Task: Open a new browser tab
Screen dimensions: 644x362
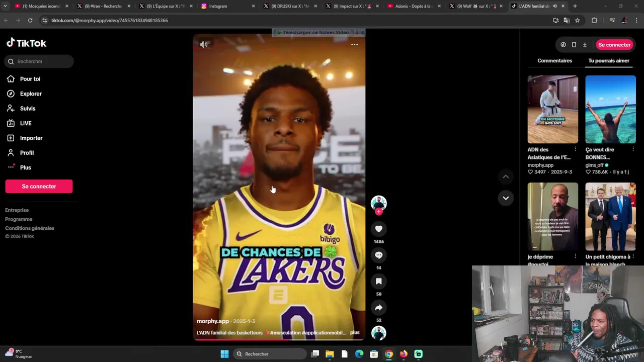Action: point(575,6)
